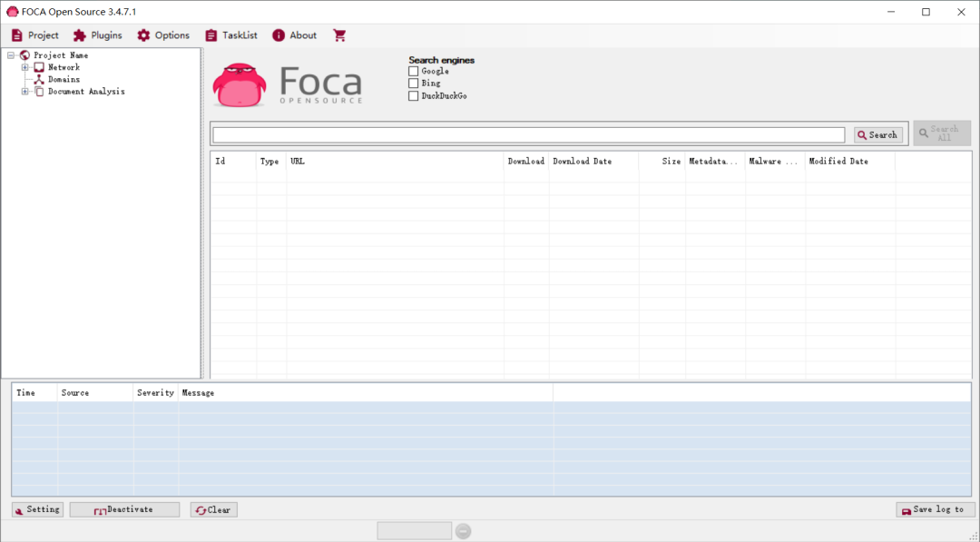Viewport: 980px width, 542px height.
Task: Sort by the Download column header
Action: (526, 162)
